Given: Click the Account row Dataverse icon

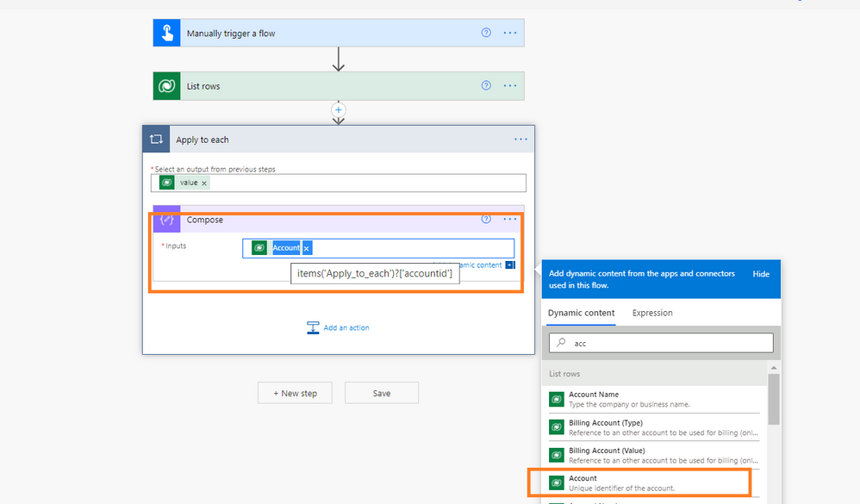Looking at the screenshot, I should (556, 482).
